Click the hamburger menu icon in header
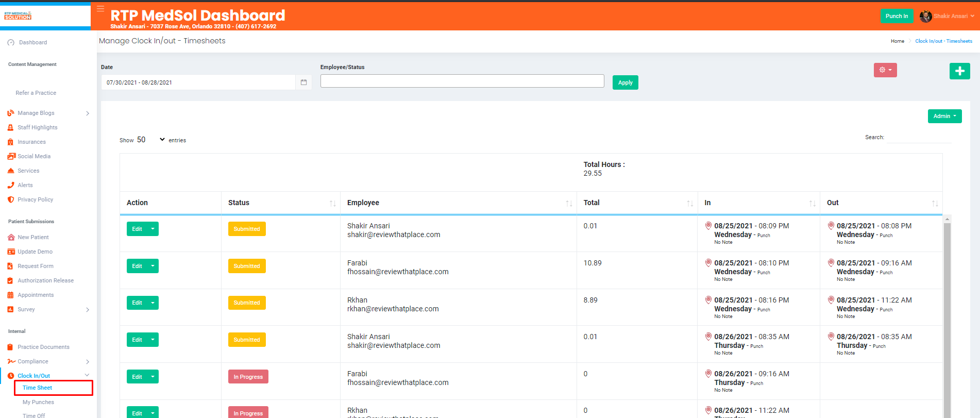The height and width of the screenshot is (418, 980). point(100,9)
